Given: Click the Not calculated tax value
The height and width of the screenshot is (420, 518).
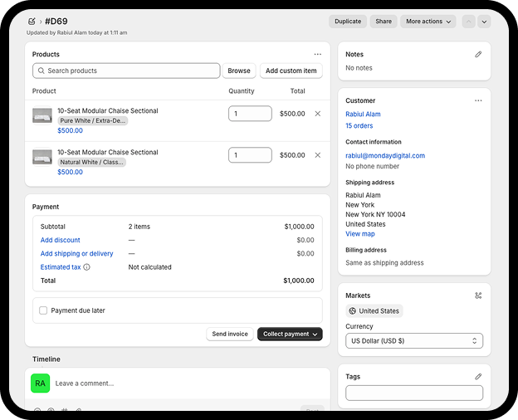Looking at the screenshot, I should click(149, 267).
